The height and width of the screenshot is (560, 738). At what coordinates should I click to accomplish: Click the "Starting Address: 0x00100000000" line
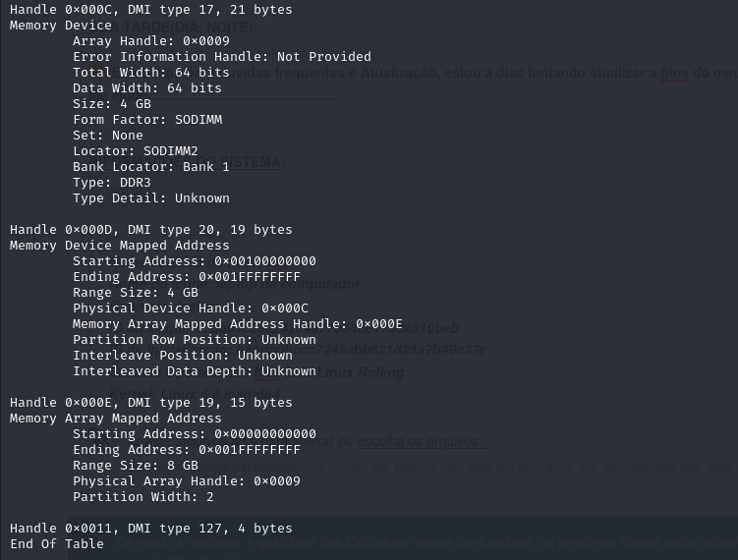pos(195,261)
